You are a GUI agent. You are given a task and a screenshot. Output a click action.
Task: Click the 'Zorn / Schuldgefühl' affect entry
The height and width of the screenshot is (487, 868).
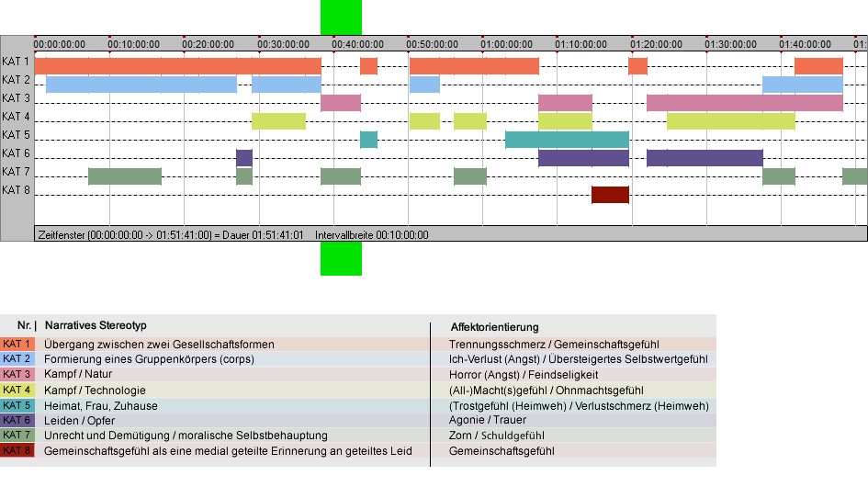coord(497,436)
